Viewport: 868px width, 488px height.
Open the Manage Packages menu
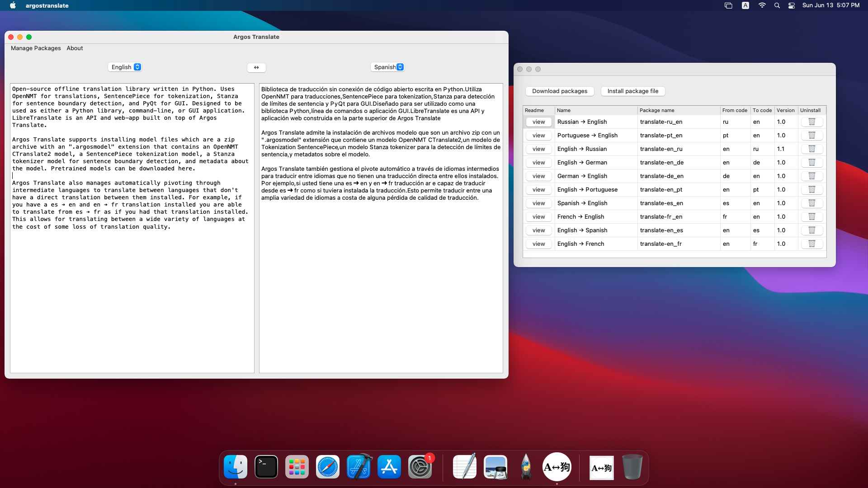click(36, 48)
